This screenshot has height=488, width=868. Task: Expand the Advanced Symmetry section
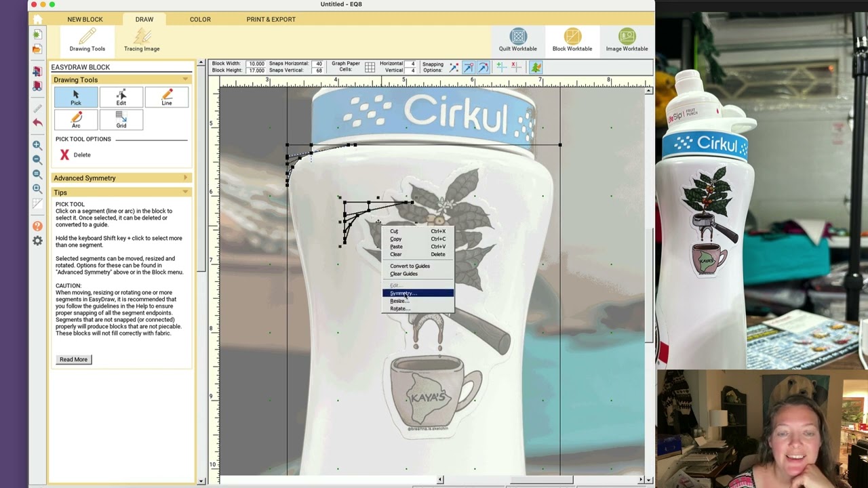[x=185, y=178]
